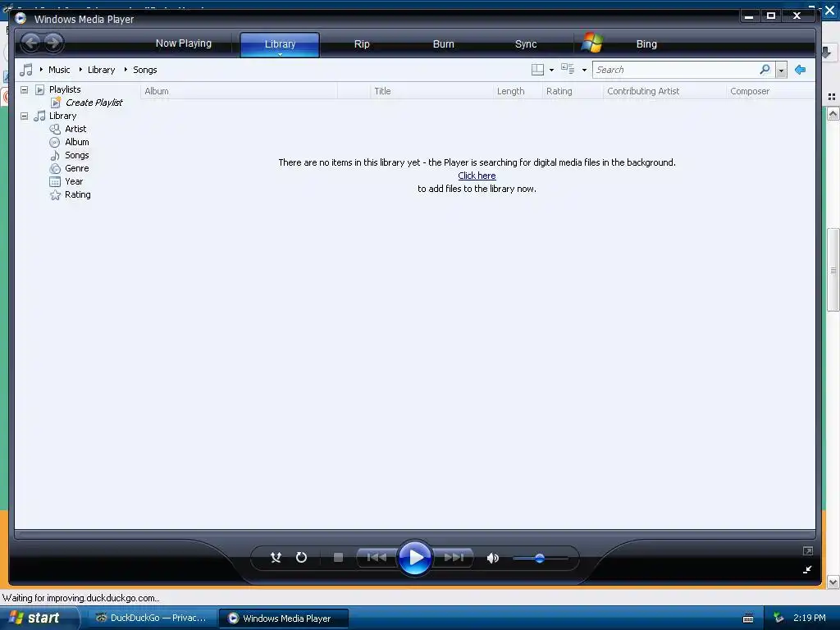Select Songs in the library tree
This screenshot has height=630, width=840.
coord(76,155)
